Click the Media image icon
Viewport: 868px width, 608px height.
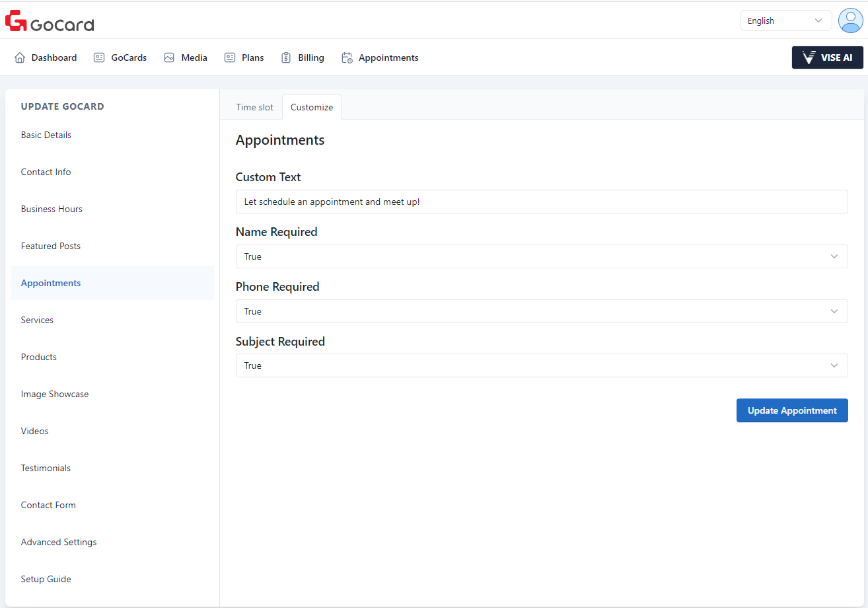tap(169, 57)
